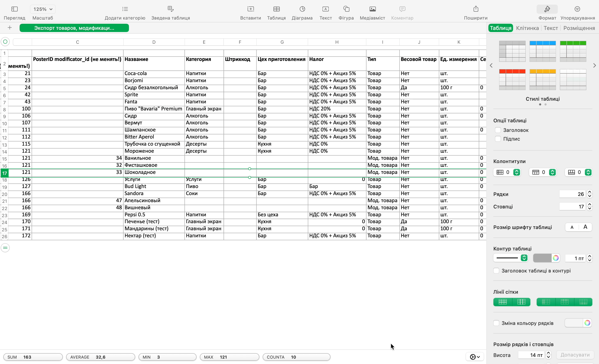Toggle body horizontal gridlines button
This screenshot has width=599, height=364.
coord(502,302)
